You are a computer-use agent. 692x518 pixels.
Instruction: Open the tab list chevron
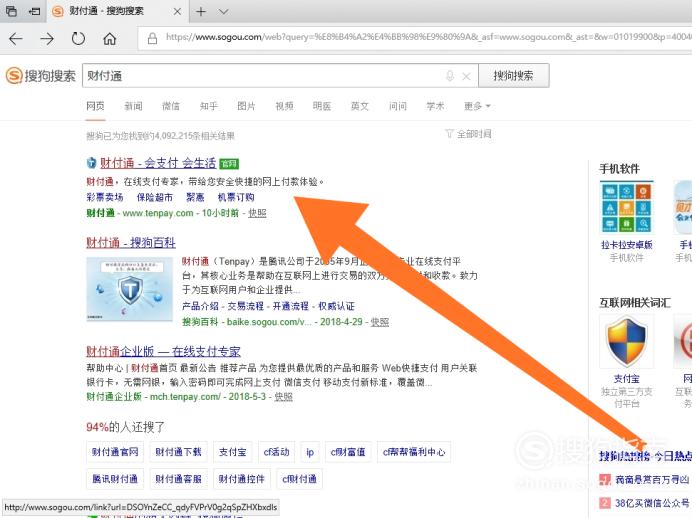tap(224, 11)
